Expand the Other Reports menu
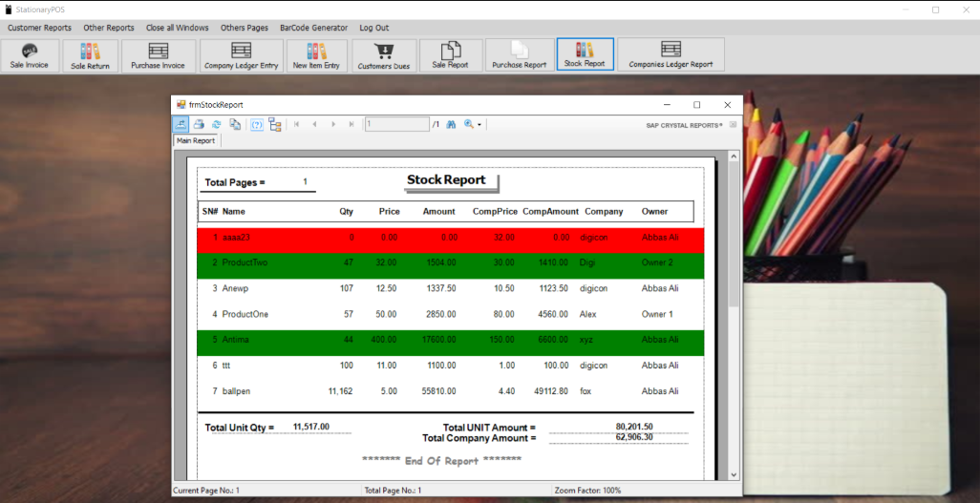Image resolution: width=980 pixels, height=503 pixels. 109,28
